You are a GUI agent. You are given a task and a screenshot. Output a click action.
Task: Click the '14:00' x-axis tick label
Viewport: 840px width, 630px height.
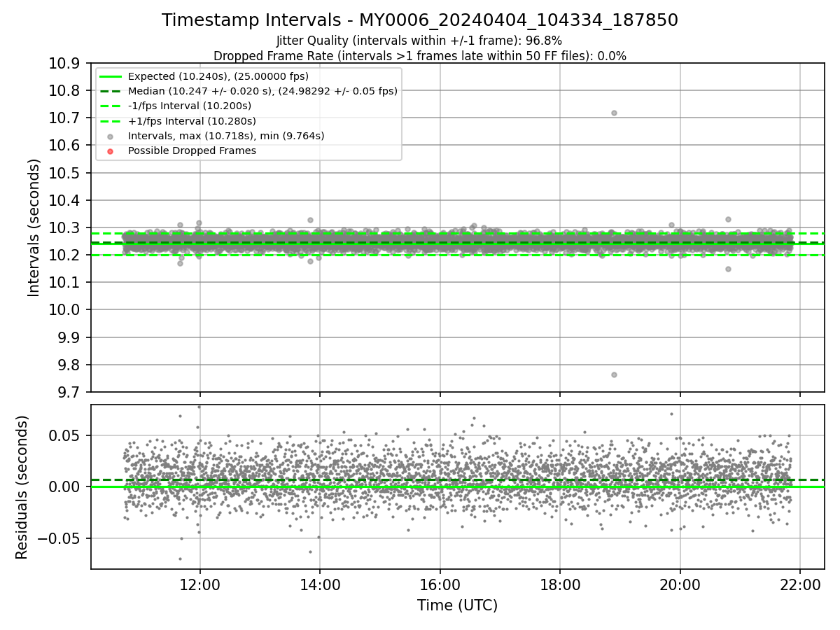tap(320, 584)
